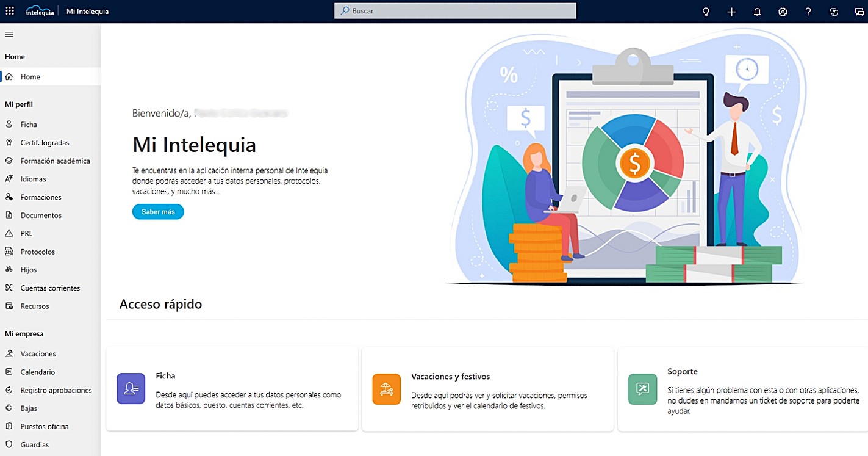The height and width of the screenshot is (456, 868).
Task: Click inside the Buscar search field
Action: click(x=454, y=10)
